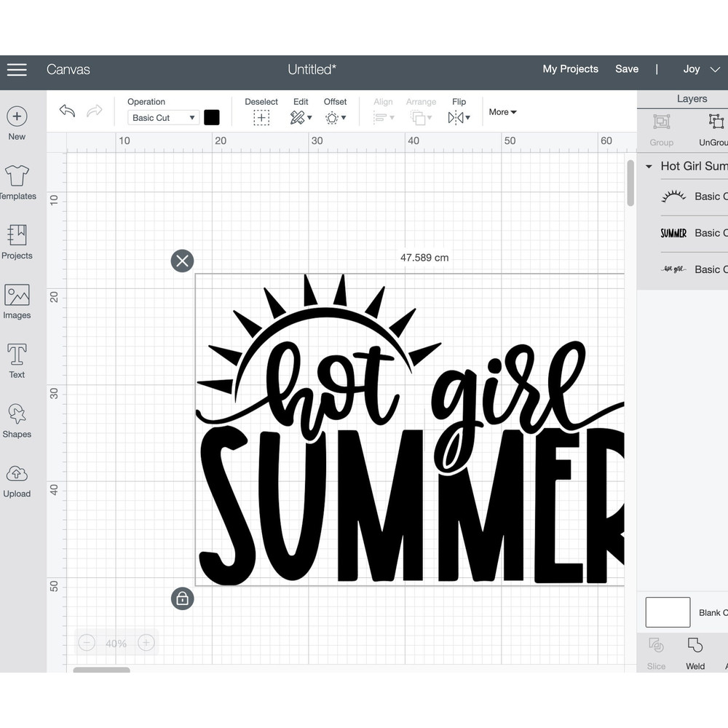Open the More dropdown in the toolbar
The height and width of the screenshot is (728, 728).
click(502, 112)
